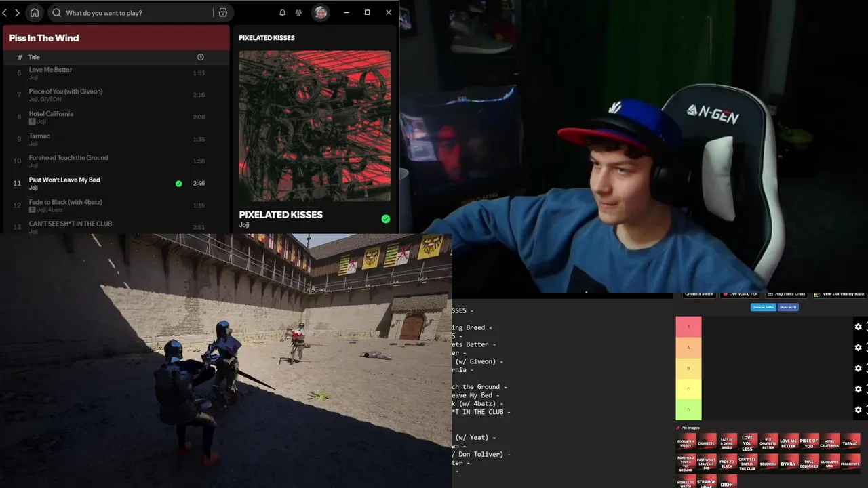
Task: Pick the HOTEL CALIFORNIA tier tile
Action: (x=830, y=442)
